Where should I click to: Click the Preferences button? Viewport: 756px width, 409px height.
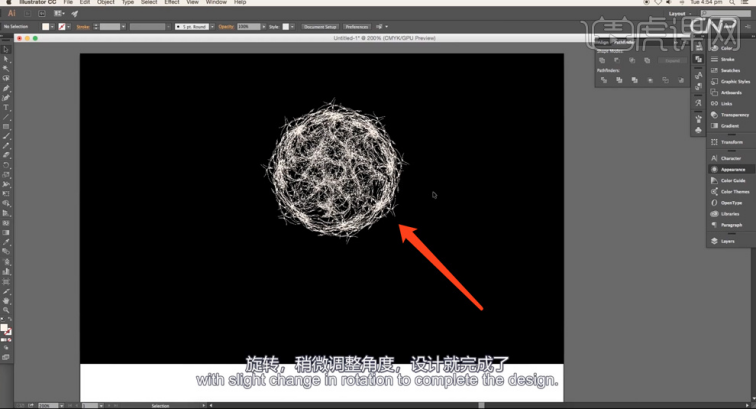click(357, 27)
